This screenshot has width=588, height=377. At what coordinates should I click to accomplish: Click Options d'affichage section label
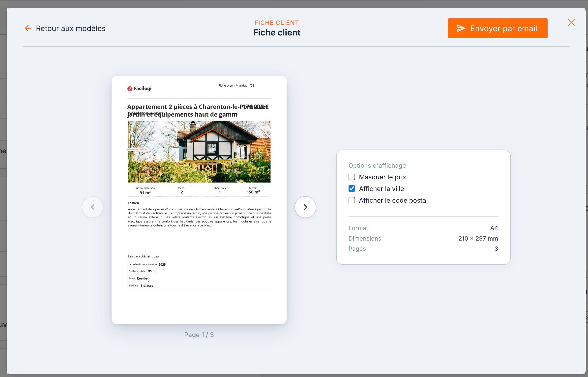(377, 165)
